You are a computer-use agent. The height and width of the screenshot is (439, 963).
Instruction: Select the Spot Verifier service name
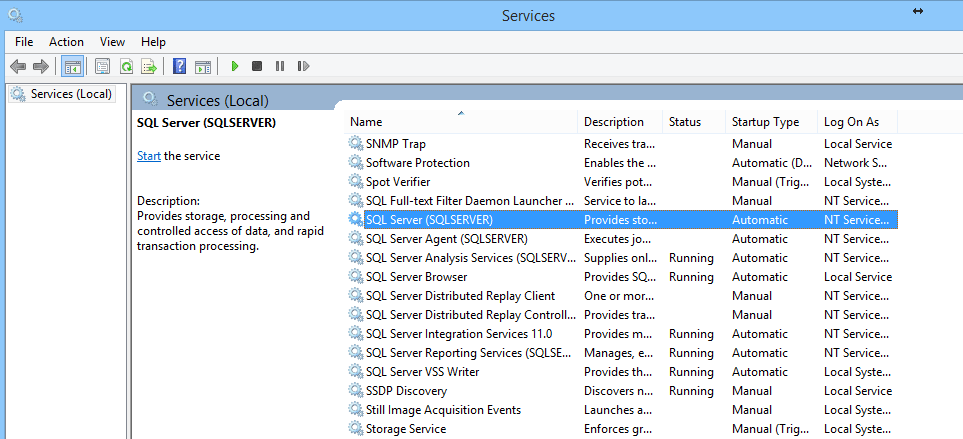(398, 182)
